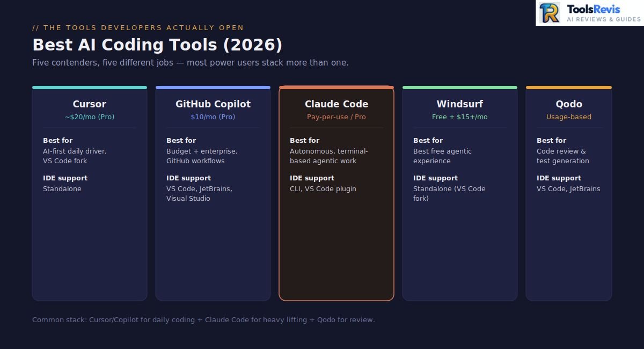Select the Cursor card title
The height and width of the screenshot is (349, 644).
click(90, 104)
